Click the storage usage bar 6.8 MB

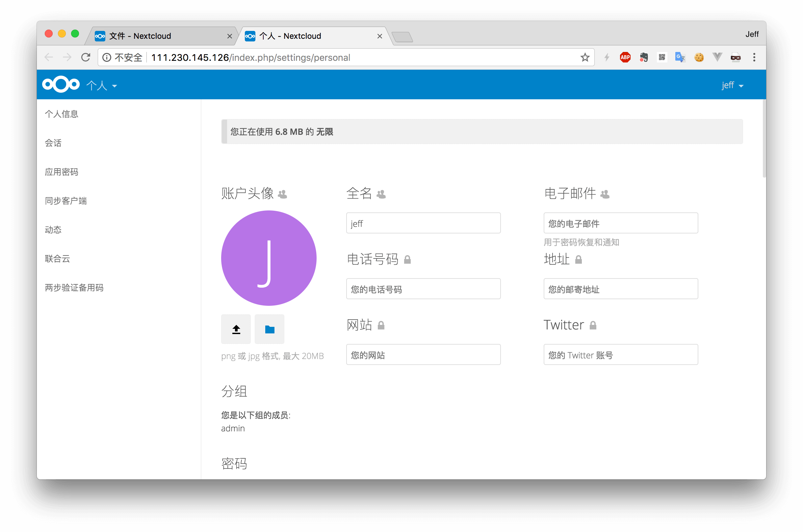(x=482, y=132)
